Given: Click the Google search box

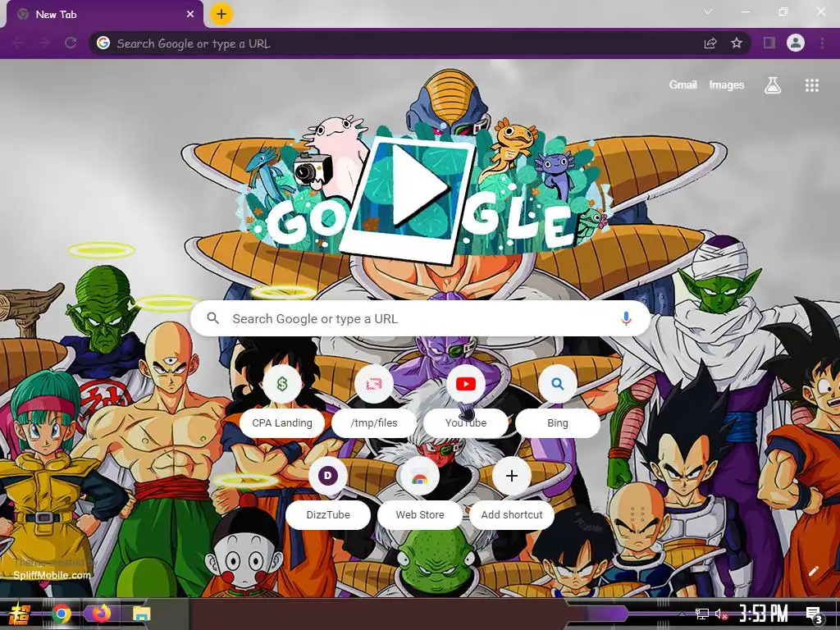Looking at the screenshot, I should coord(421,319).
